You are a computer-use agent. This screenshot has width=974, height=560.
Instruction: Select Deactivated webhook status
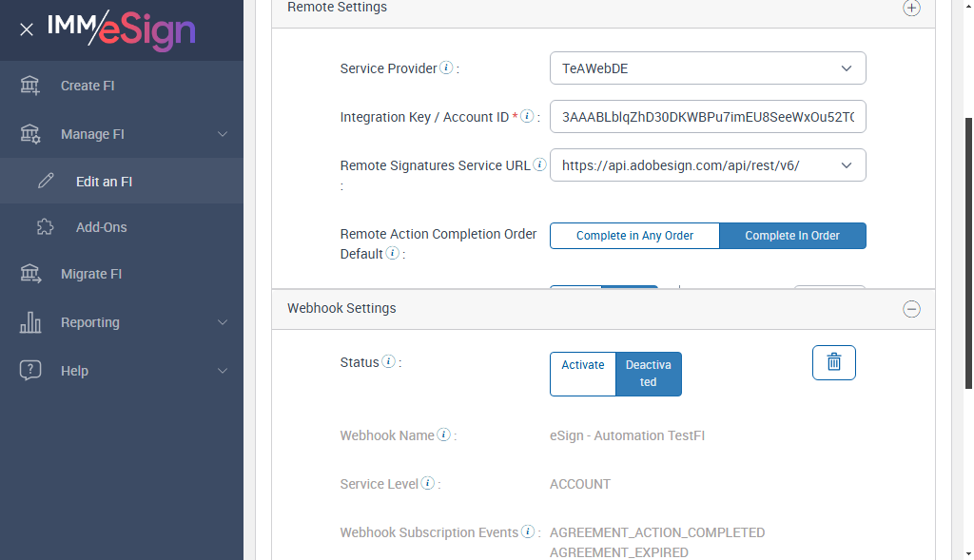pyautogui.click(x=648, y=374)
